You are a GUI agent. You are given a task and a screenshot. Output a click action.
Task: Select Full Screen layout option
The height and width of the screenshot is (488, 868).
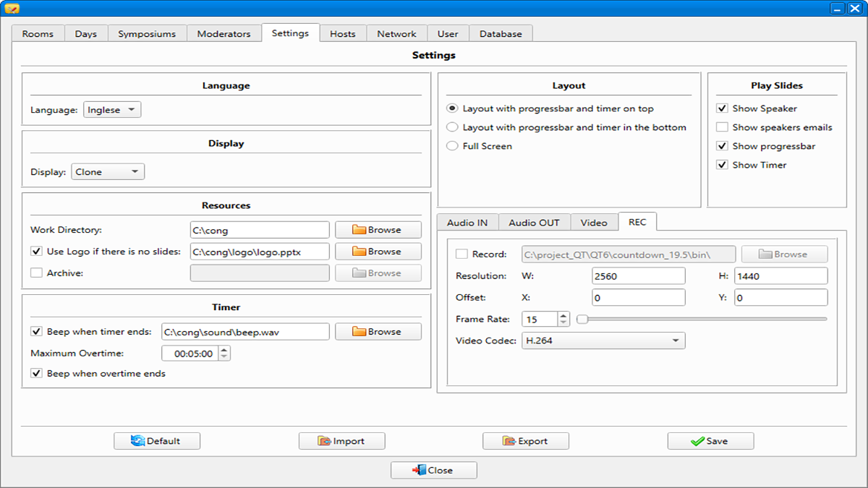(x=452, y=146)
